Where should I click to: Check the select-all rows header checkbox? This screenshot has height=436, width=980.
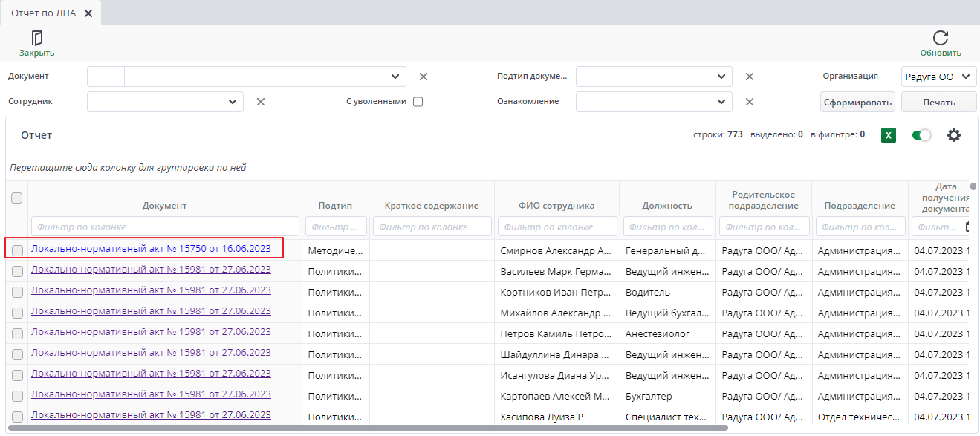click(17, 198)
